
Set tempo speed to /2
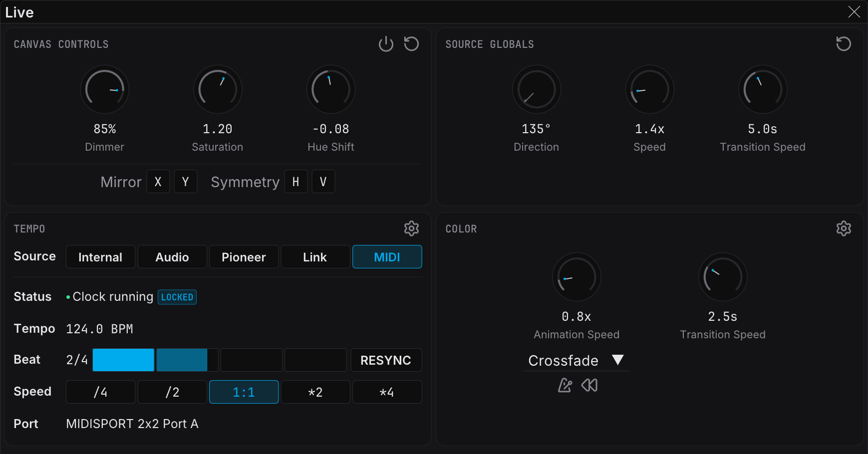[172, 392]
